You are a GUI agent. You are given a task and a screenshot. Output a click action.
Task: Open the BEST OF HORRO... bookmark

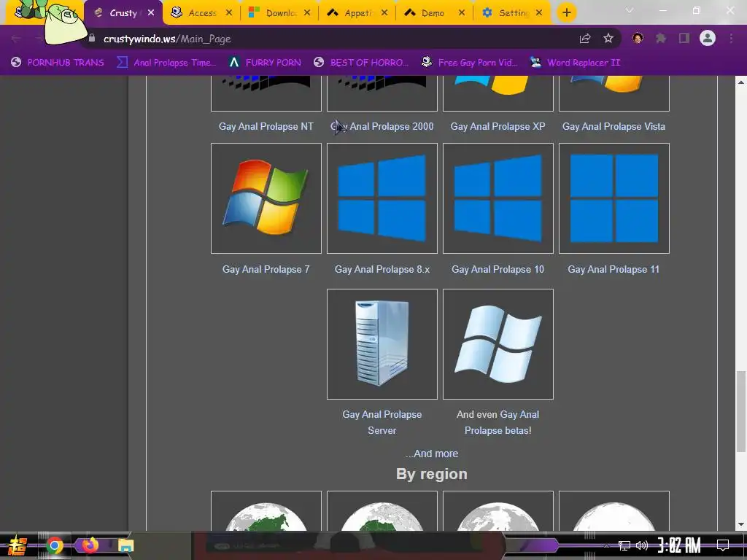pyautogui.click(x=361, y=63)
